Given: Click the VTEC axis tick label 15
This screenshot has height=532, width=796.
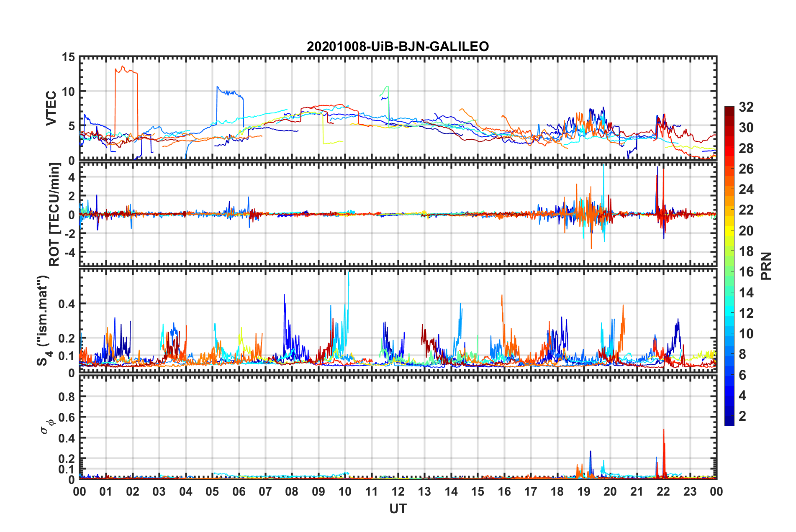Looking at the screenshot, I should pos(68,57).
